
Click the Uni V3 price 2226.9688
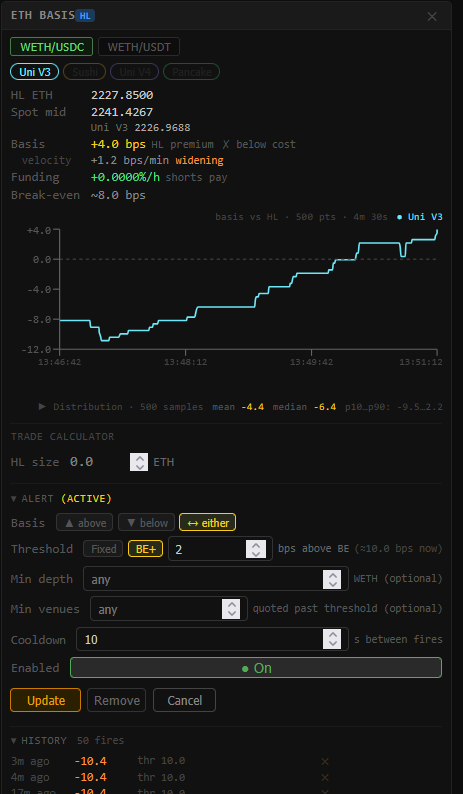(163, 128)
